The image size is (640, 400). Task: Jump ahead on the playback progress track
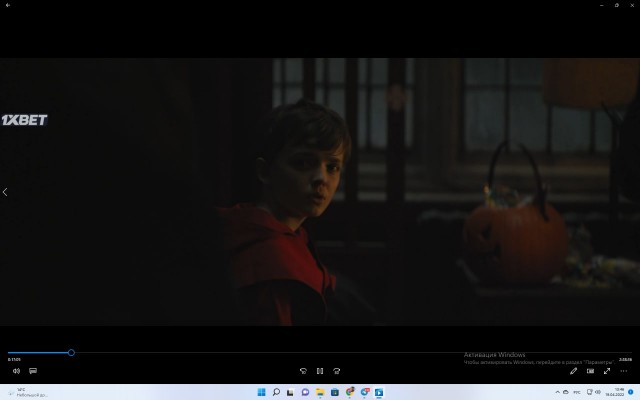pyautogui.click(x=353, y=353)
